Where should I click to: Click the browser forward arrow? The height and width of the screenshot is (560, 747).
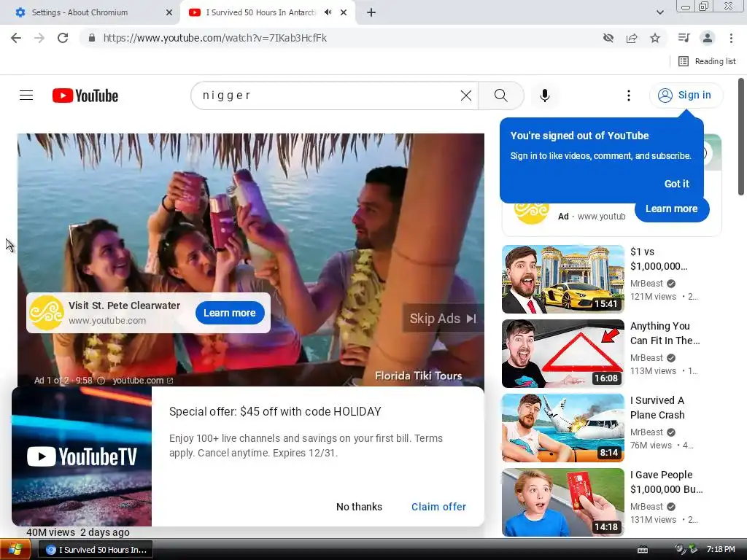(x=39, y=38)
